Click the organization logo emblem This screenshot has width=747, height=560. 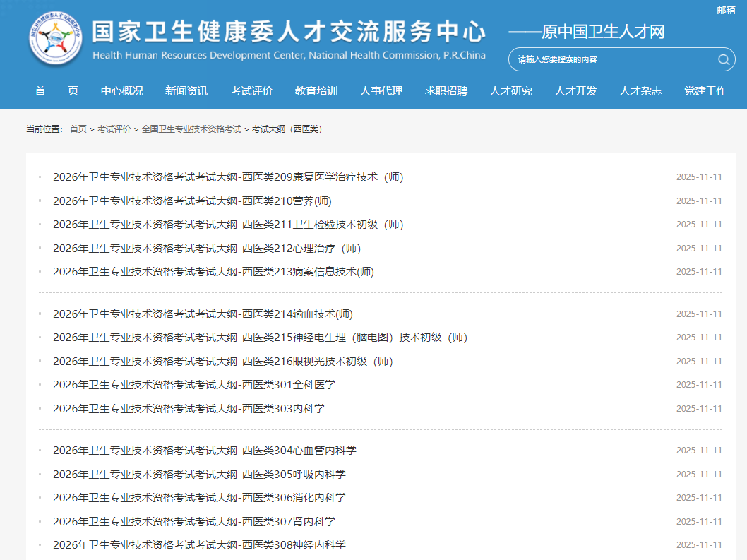[55, 39]
